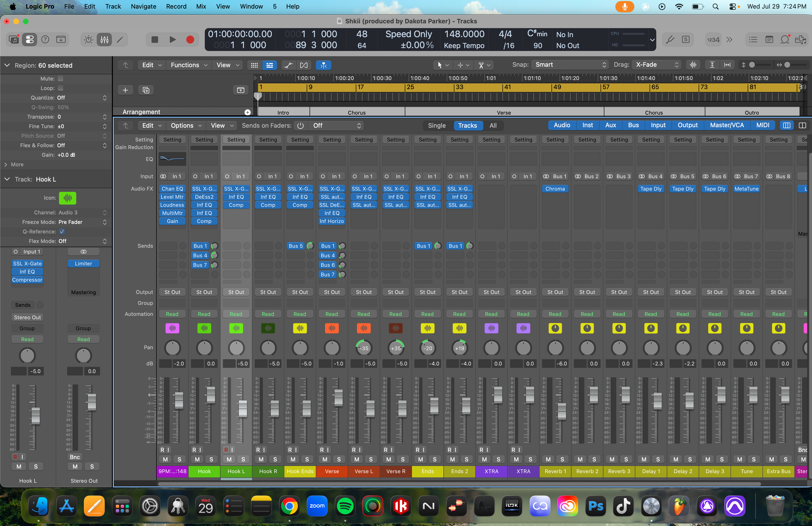
Task: Open the media Browsers icon
Action: point(800,40)
